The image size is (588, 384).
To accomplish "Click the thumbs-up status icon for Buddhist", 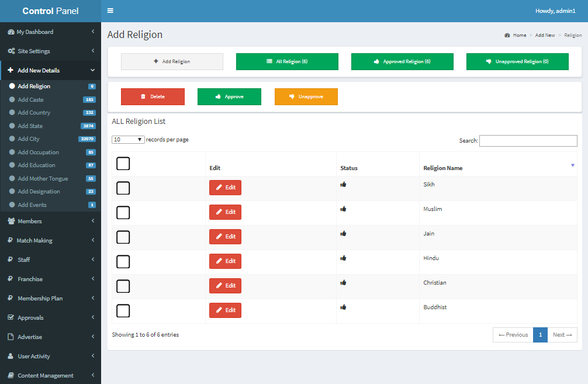I will [x=343, y=307].
